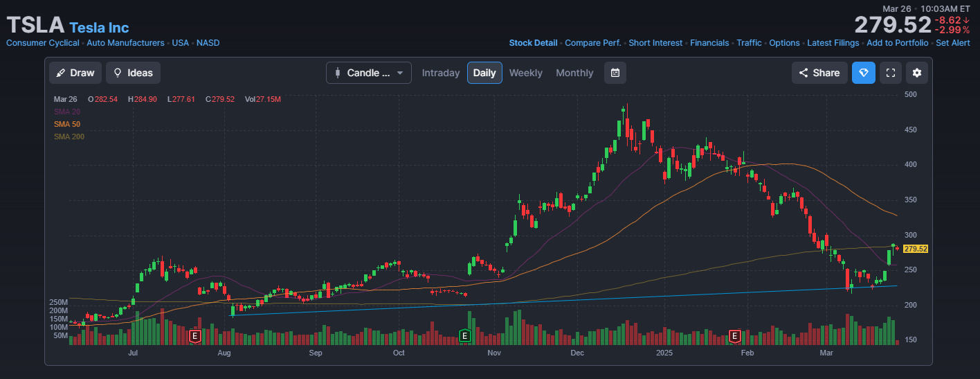Click the large 279.52 last price
The image size is (980, 379).
893,25
